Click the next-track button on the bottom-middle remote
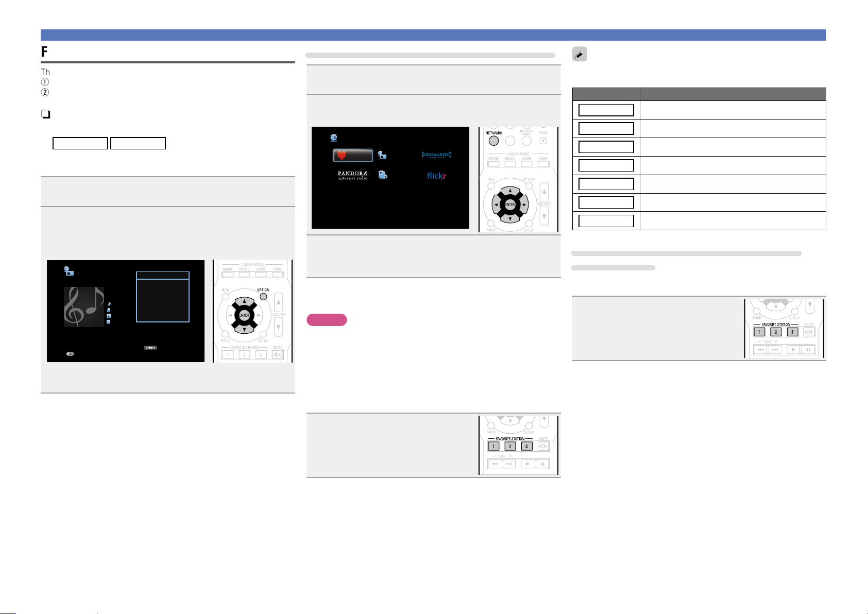This screenshot has width=868, height=614. [509, 464]
